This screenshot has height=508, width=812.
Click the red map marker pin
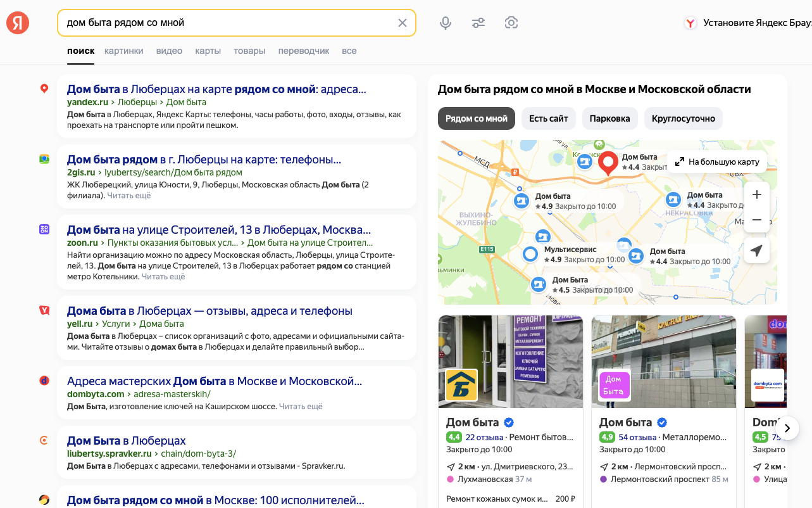click(x=608, y=162)
